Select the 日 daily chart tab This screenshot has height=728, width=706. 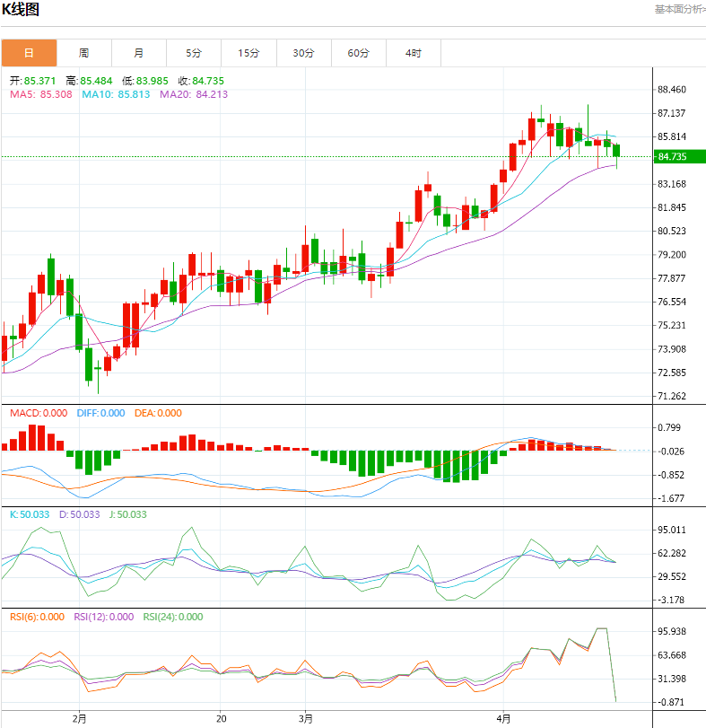(29, 53)
